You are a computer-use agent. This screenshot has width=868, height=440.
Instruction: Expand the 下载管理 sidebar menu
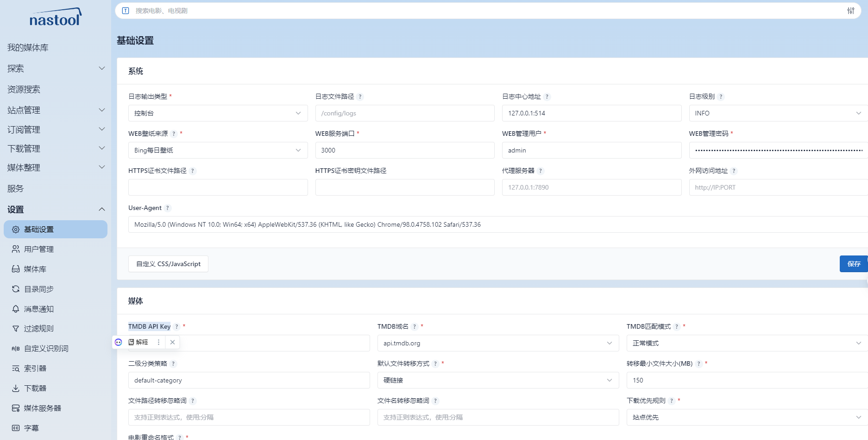56,148
